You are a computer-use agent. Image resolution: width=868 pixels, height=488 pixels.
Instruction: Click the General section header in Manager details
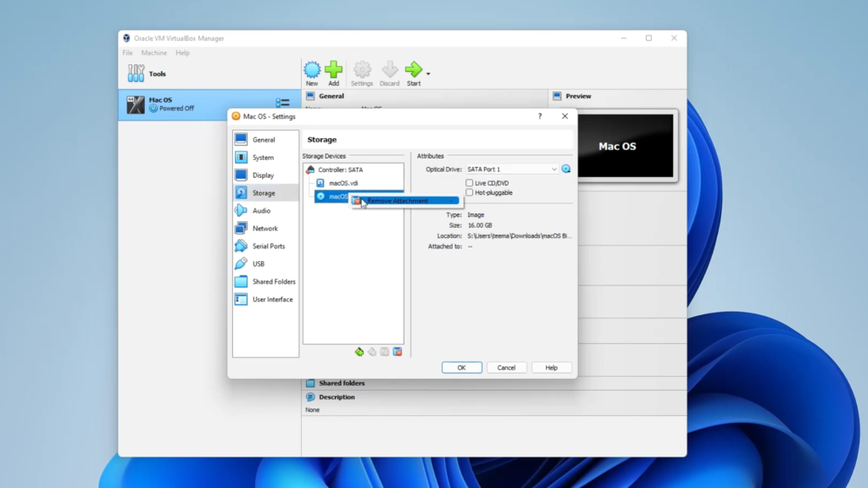tap(331, 97)
